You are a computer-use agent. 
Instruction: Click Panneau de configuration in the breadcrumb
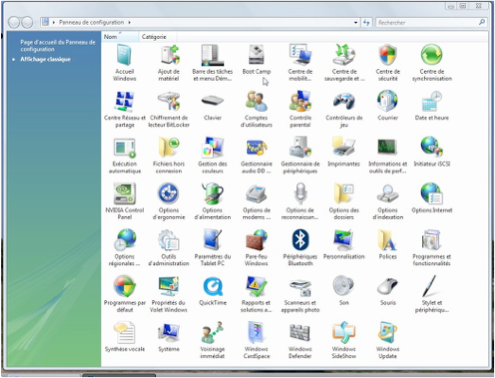click(91, 22)
